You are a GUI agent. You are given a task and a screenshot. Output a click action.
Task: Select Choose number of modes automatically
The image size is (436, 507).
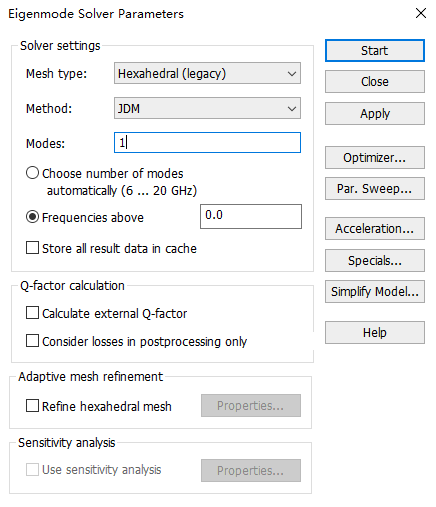pyautogui.click(x=32, y=173)
